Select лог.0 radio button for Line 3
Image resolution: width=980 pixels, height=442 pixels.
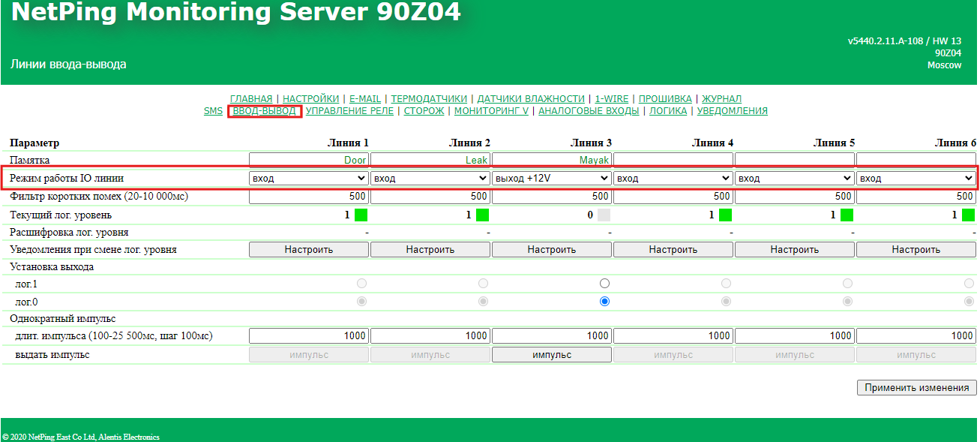[x=604, y=301]
